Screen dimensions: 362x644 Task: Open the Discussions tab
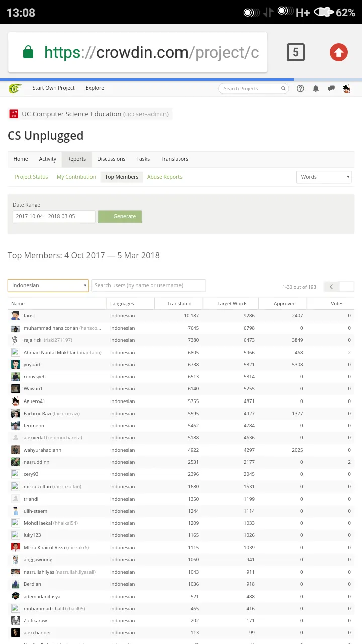point(111,159)
